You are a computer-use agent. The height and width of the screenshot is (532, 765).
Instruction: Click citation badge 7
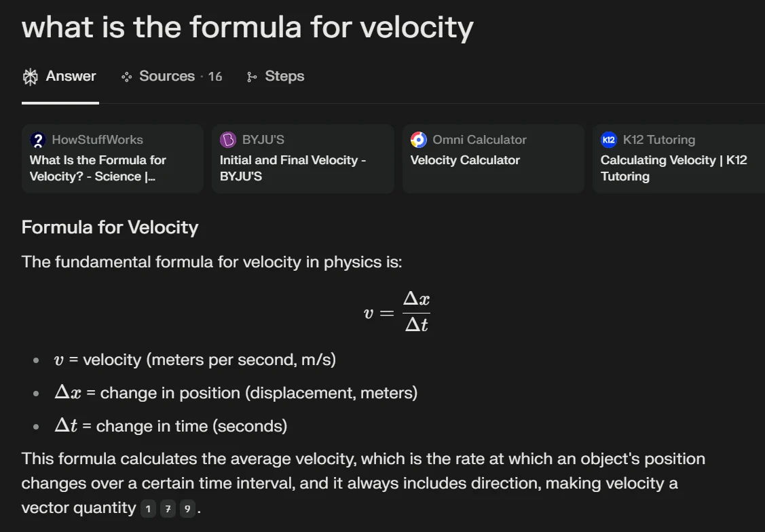[x=168, y=509]
